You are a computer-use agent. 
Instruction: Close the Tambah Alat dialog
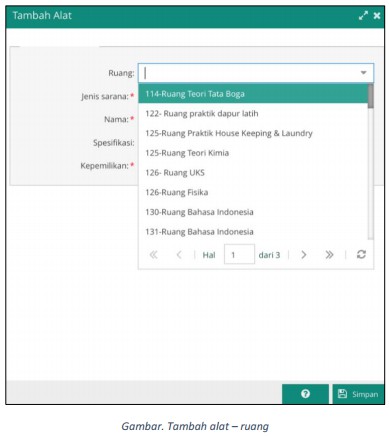click(377, 15)
